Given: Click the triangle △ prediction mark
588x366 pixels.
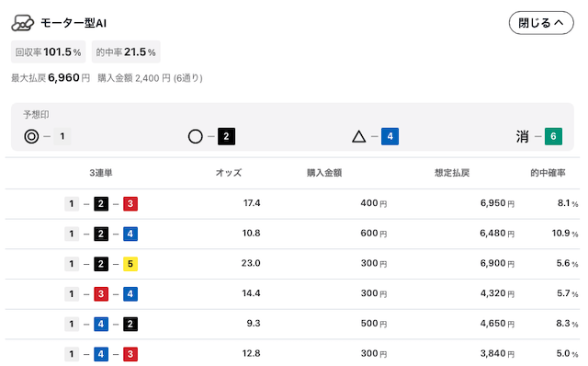Looking at the screenshot, I should [359, 136].
